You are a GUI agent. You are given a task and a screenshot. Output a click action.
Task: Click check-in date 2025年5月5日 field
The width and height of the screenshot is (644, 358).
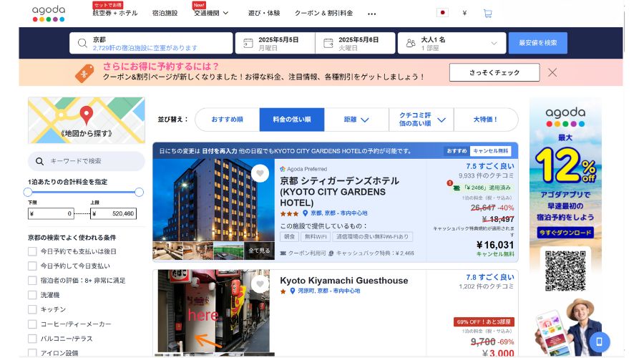(275, 43)
